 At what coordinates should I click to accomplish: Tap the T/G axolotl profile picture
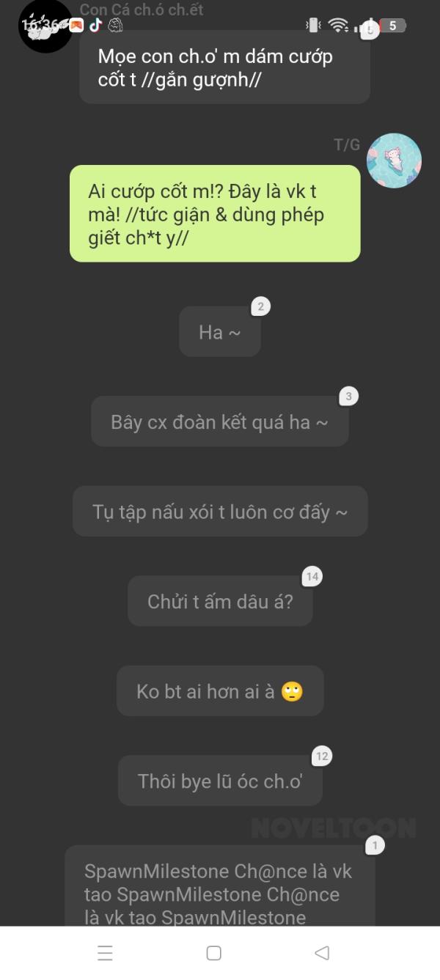pyautogui.click(x=394, y=161)
